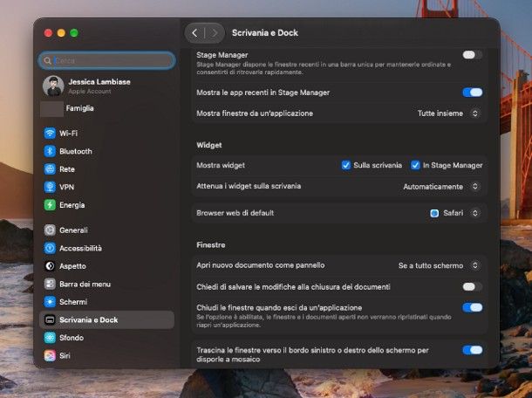Select Generali in sidebar
Image resolution: width=532 pixels, height=398 pixels.
pos(107,230)
